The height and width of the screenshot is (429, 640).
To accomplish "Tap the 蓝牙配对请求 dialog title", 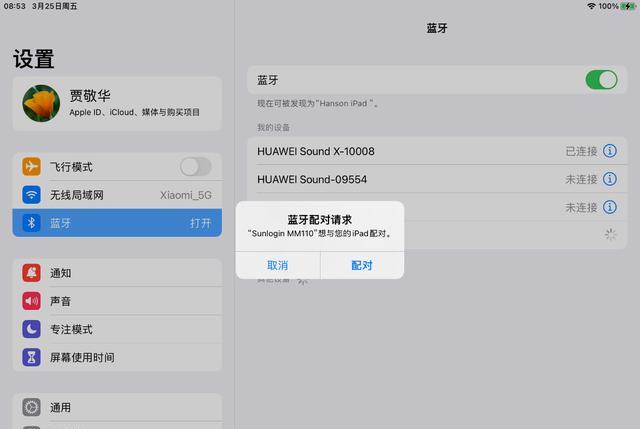I will pyautogui.click(x=320, y=220).
